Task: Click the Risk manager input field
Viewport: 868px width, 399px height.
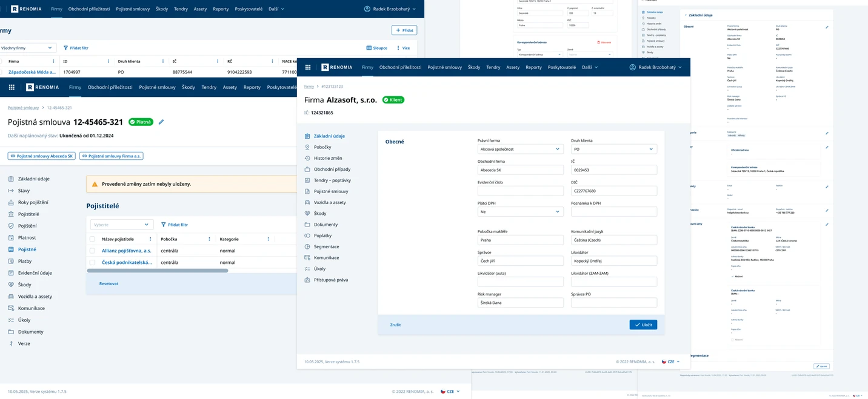Action: [520, 303]
